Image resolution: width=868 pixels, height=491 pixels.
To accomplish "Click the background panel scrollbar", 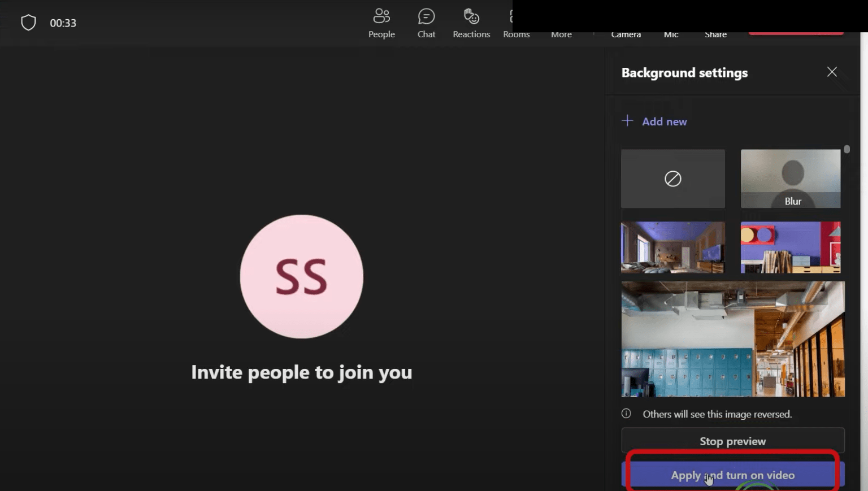I will (847, 150).
